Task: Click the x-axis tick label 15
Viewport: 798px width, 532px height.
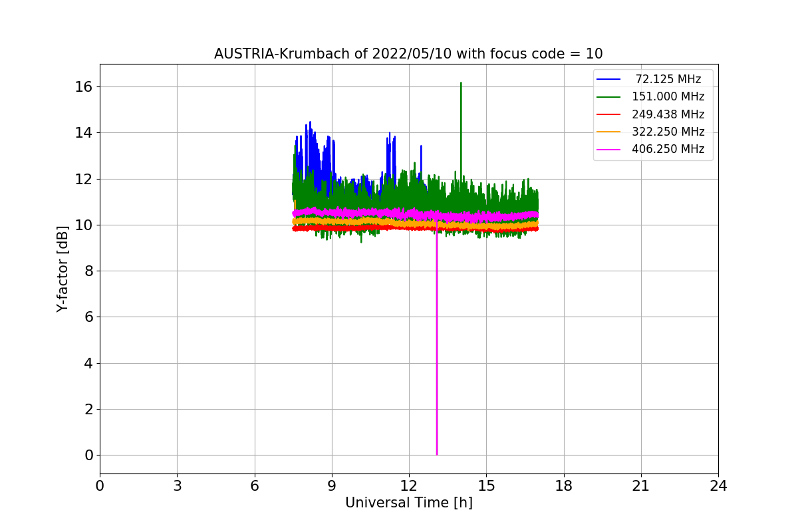Action: tap(486, 486)
